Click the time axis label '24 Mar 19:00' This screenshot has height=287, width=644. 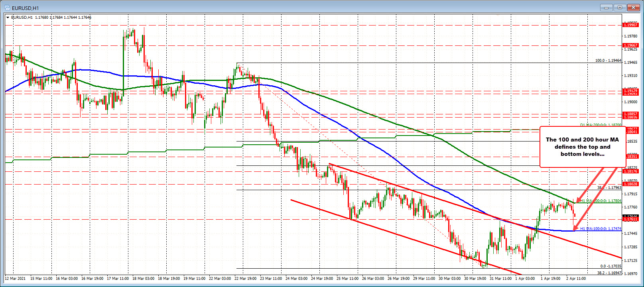point(322,279)
